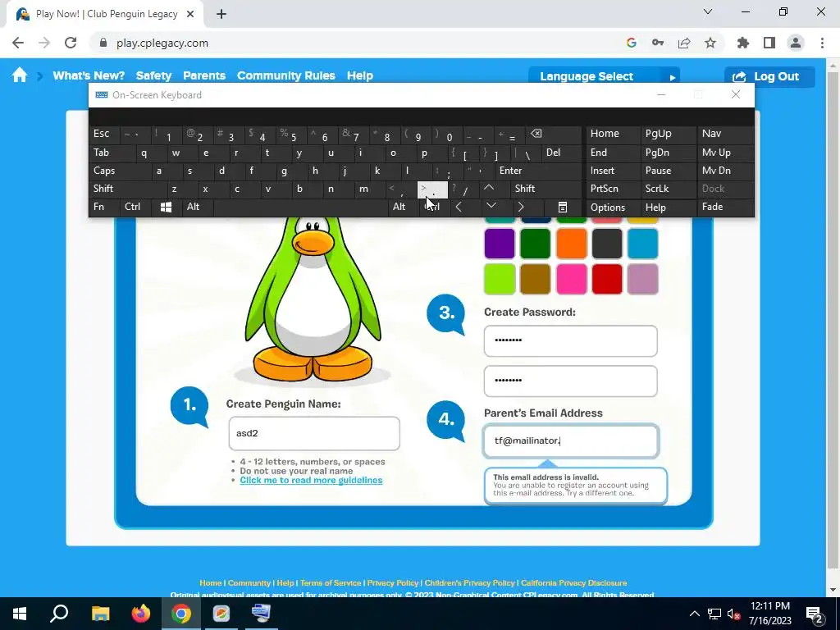Click muted volume icon in tray
The height and width of the screenshot is (630, 840).
click(x=734, y=614)
